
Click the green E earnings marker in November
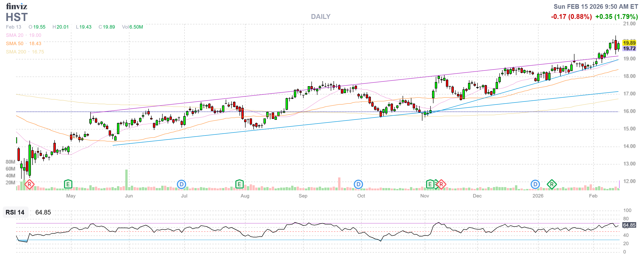tap(430, 185)
